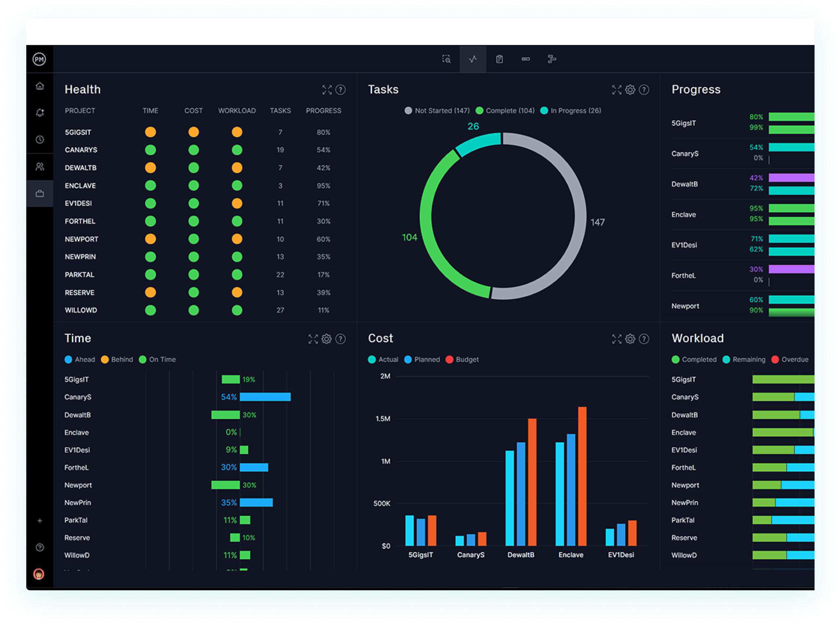Click the PM logo icon
Screen dimensions: 840x624
[39, 59]
